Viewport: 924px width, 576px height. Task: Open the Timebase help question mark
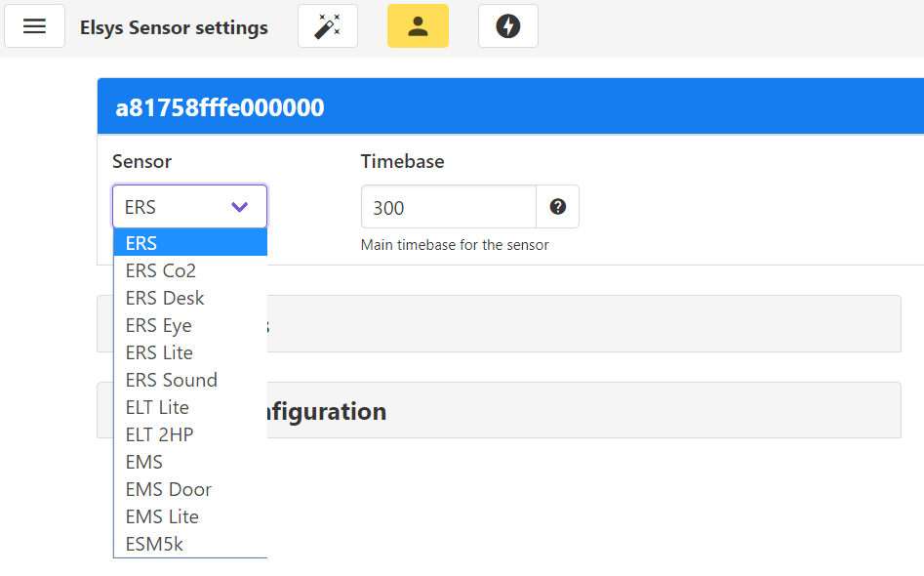pyautogui.click(x=557, y=207)
